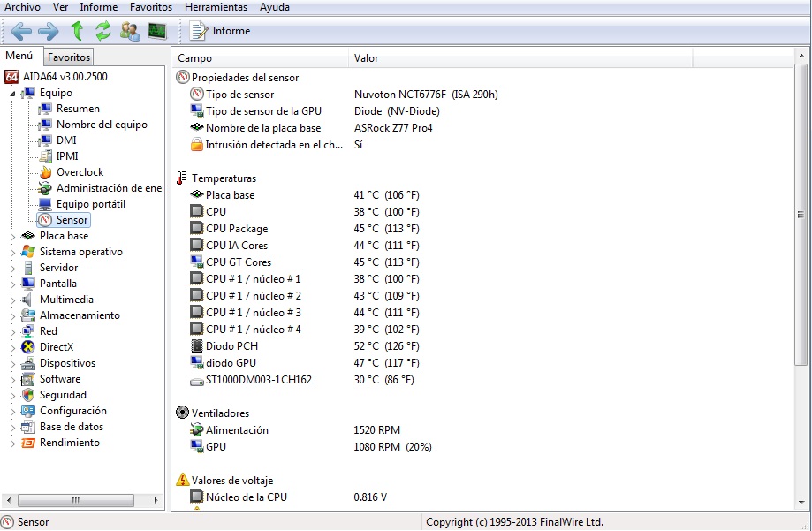This screenshot has height=531, width=812.
Task: Click the main panel vertical scrollbar thumb
Action: pos(801,215)
